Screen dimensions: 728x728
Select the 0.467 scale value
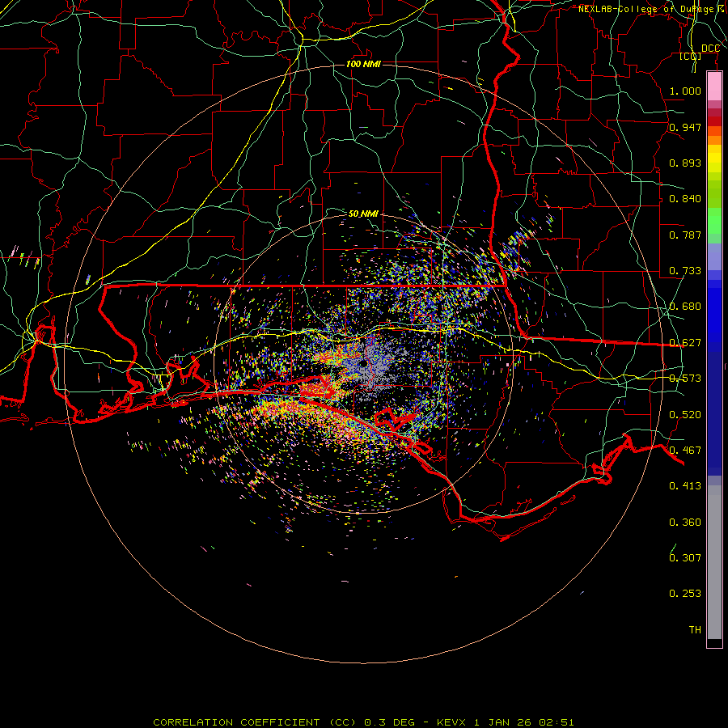[x=685, y=451]
